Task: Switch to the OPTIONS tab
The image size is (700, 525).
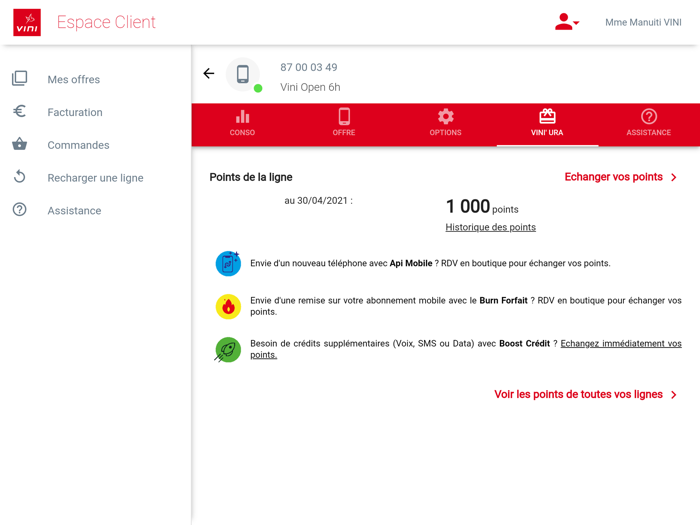Action: (x=446, y=124)
